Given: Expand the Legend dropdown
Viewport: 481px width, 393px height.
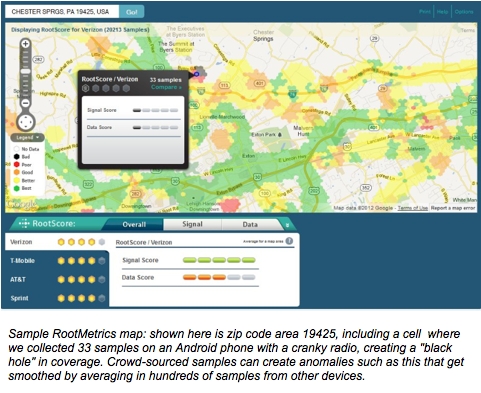Looking at the screenshot, I should pyautogui.click(x=27, y=137).
